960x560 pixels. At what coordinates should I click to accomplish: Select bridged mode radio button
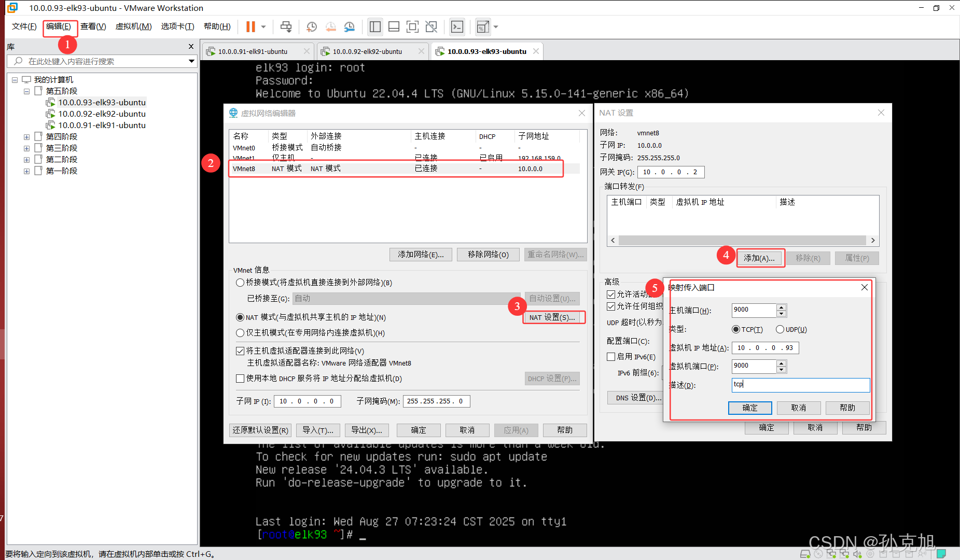[240, 283]
